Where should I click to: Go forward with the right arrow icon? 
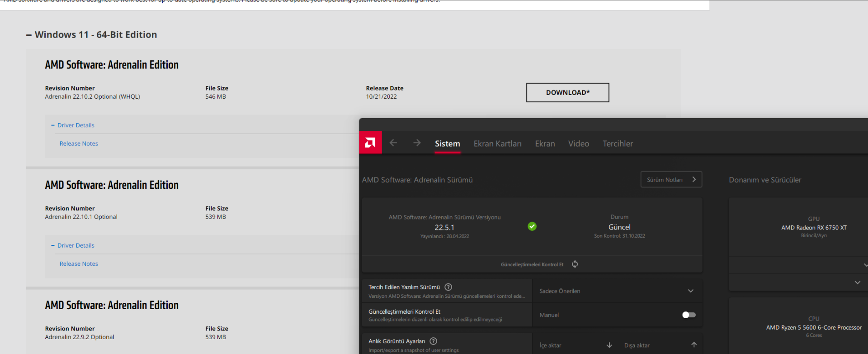(x=417, y=143)
